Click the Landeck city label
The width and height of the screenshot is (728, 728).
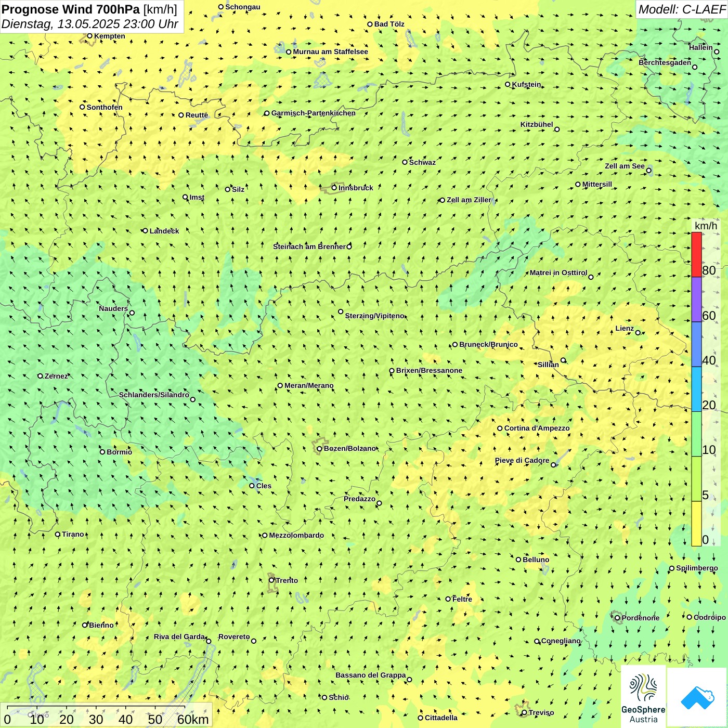point(164,231)
